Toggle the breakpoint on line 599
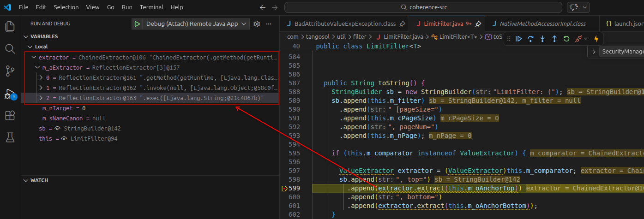Image resolution: width=644 pixels, height=219 pixels. tap(284, 189)
